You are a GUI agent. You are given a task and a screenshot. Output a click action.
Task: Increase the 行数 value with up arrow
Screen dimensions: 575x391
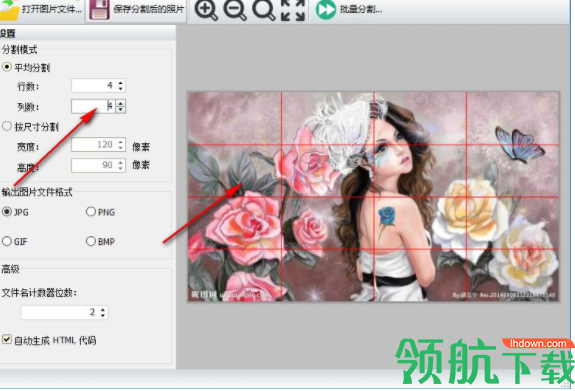tap(121, 83)
